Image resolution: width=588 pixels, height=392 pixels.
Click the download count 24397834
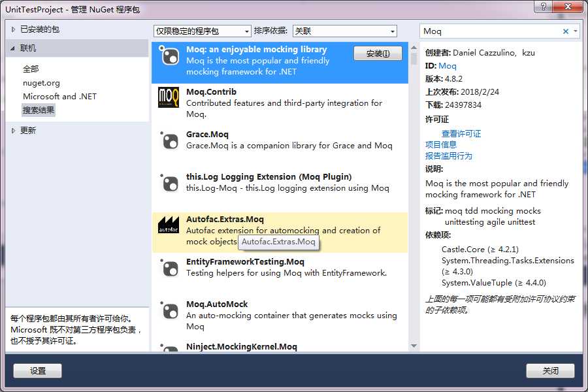[463, 105]
